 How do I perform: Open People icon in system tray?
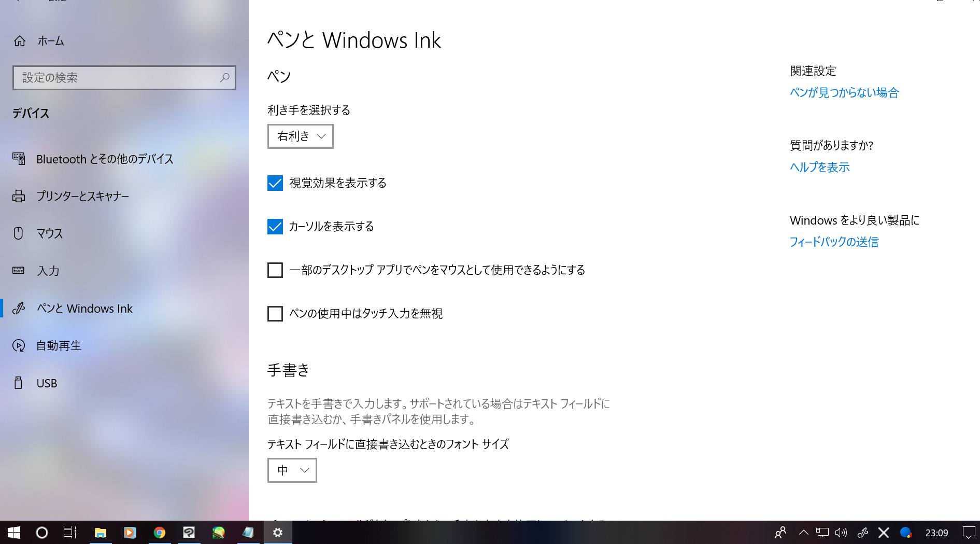pos(780,533)
